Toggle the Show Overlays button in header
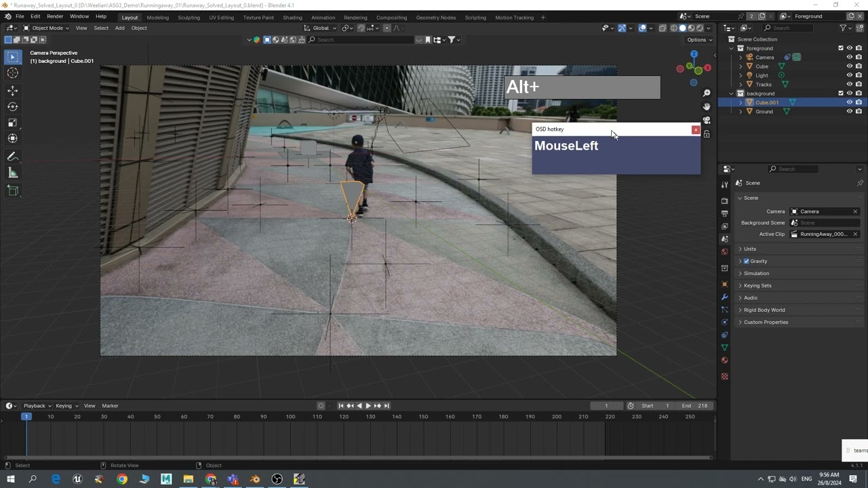The width and height of the screenshot is (868, 488). [643, 28]
